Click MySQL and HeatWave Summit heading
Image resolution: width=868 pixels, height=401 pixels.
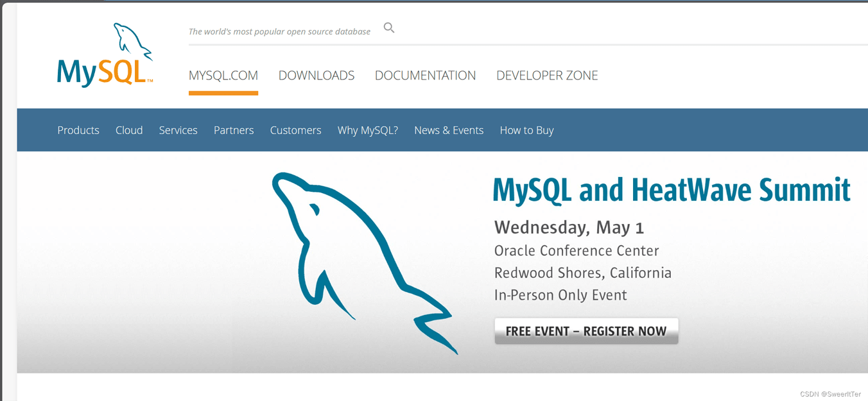click(x=672, y=190)
